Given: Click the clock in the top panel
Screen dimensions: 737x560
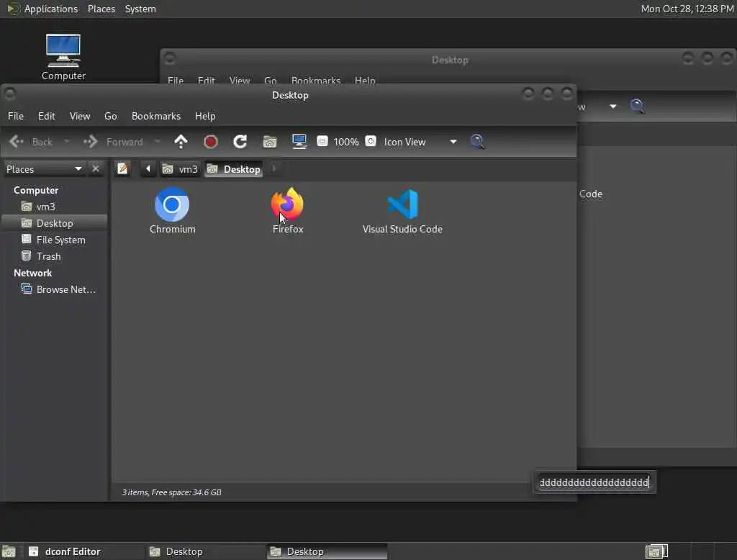Looking at the screenshot, I should pyautogui.click(x=687, y=9).
